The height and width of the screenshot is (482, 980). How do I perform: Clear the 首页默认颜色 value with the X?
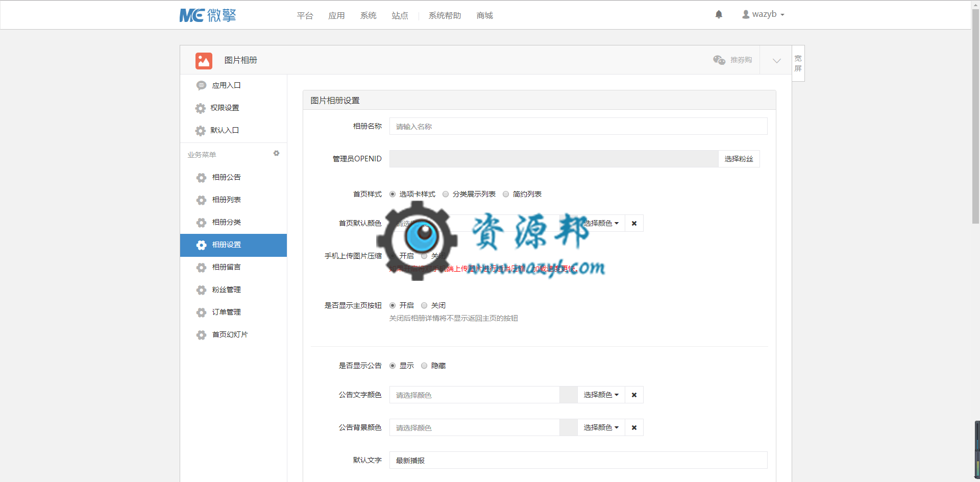pos(634,223)
